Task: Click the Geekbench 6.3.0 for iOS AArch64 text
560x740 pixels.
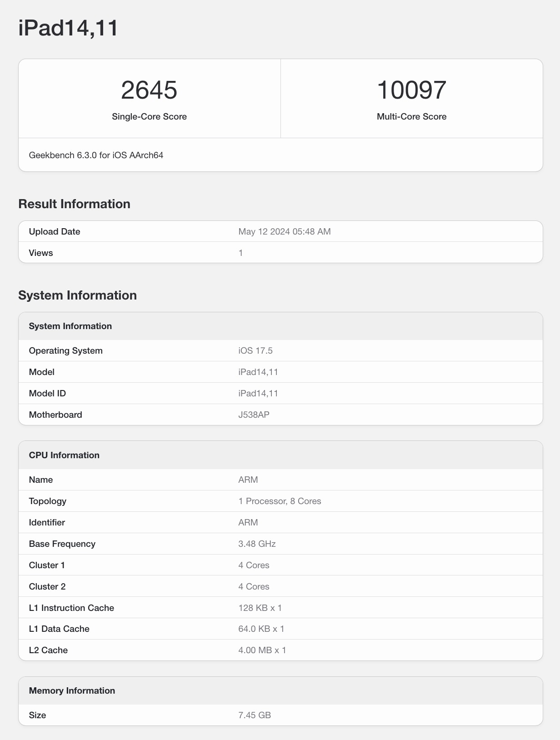Action: click(96, 155)
